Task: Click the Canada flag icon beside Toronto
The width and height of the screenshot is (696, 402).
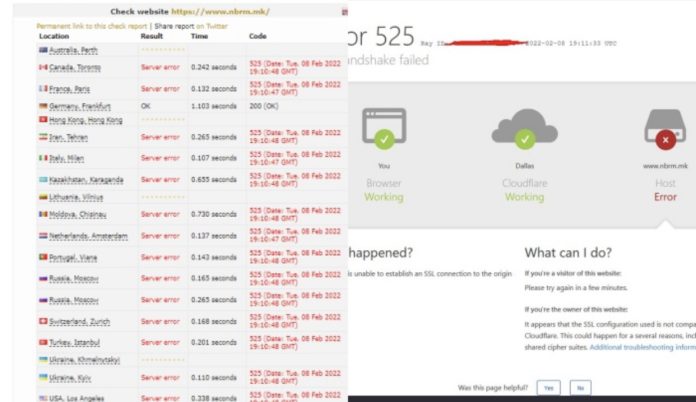Action: (42, 66)
